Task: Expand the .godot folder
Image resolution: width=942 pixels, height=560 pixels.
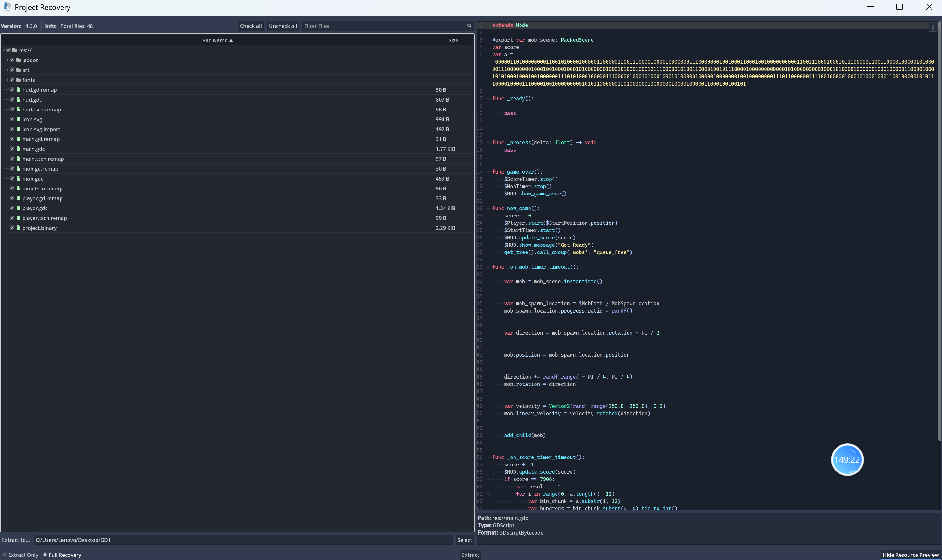Action: coord(7,60)
